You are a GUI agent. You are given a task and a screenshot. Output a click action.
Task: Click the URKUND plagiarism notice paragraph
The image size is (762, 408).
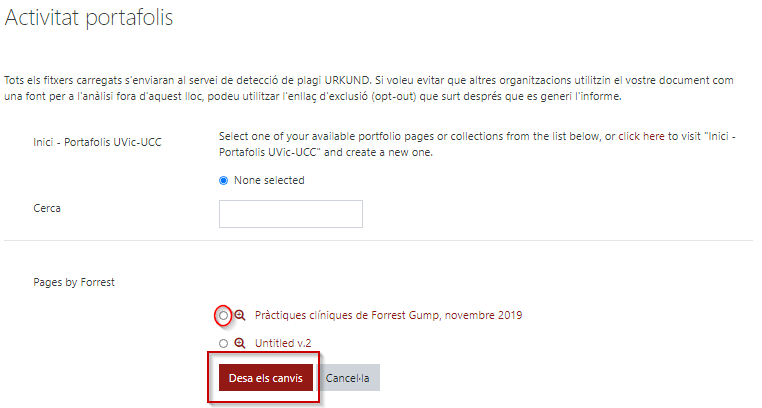click(x=369, y=88)
